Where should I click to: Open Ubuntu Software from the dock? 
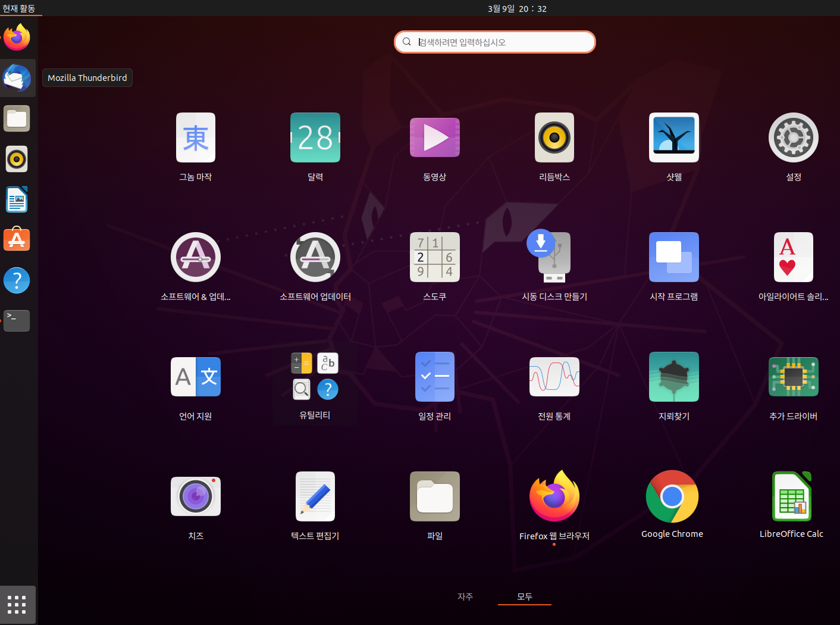[17, 240]
